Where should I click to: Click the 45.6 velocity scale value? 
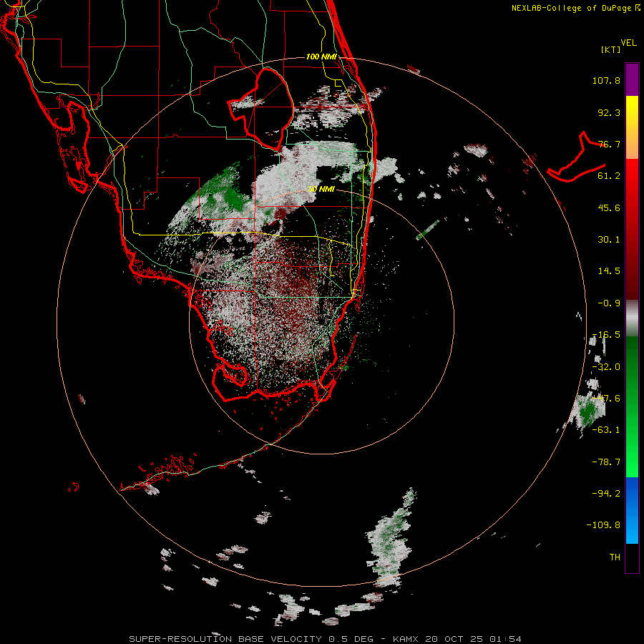click(609, 208)
